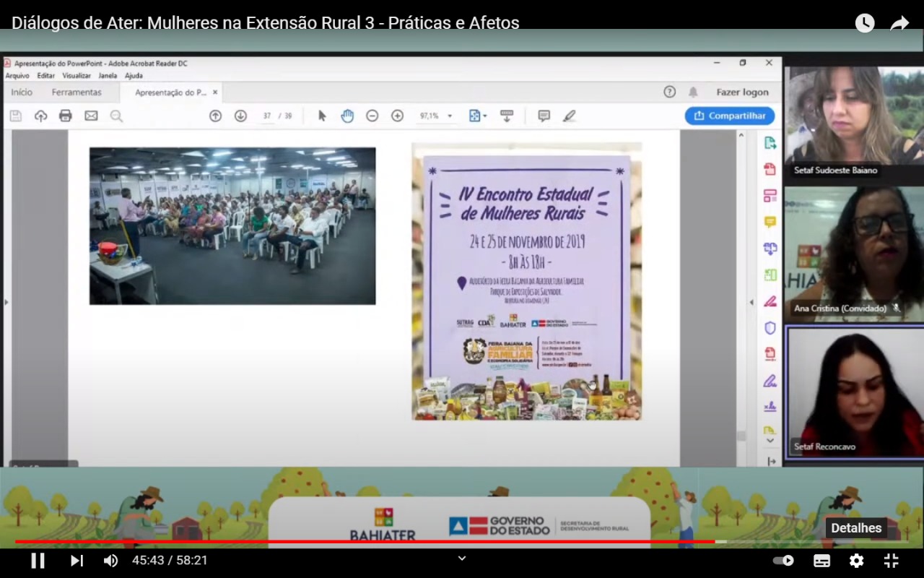The image size is (924, 578).
Task: Click the print icon in Acrobat
Action: click(66, 116)
